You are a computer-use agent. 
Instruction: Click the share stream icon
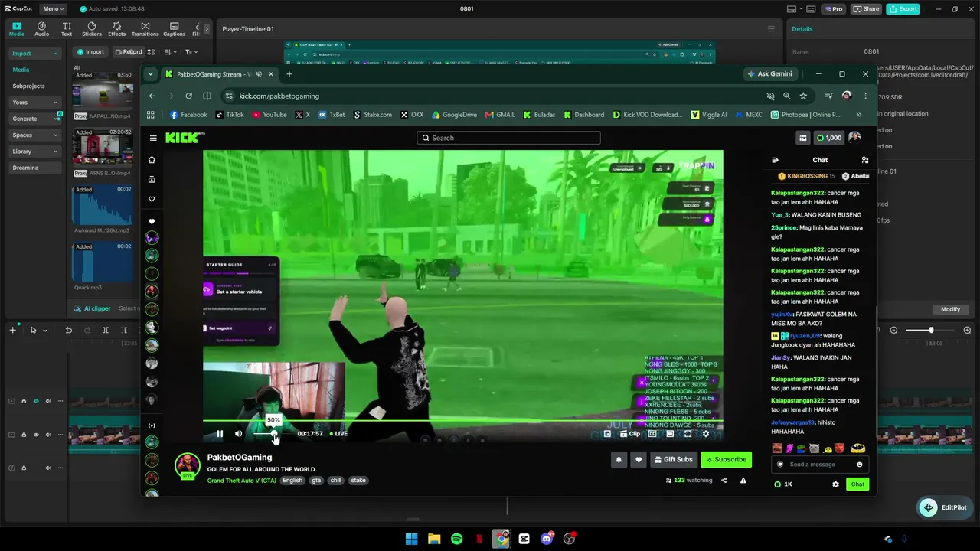click(724, 481)
